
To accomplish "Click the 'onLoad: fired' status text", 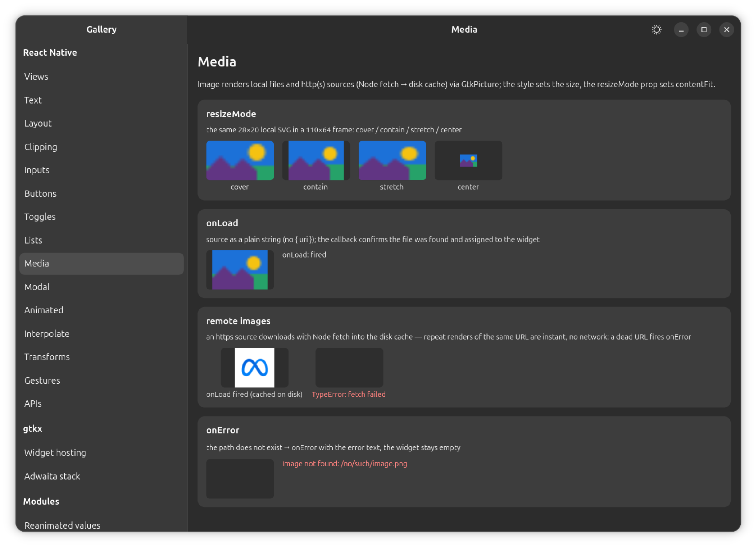I will [304, 254].
